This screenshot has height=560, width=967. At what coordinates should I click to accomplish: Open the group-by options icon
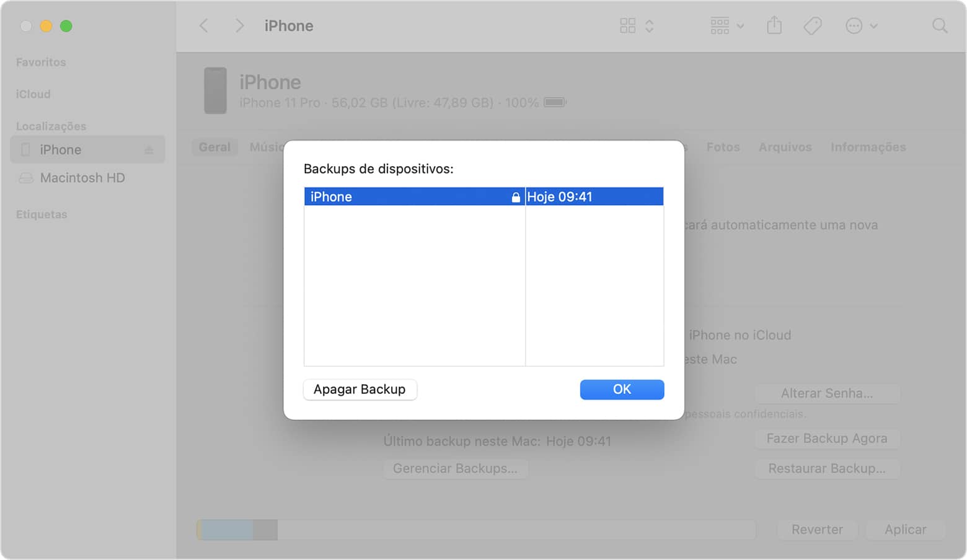click(x=720, y=25)
